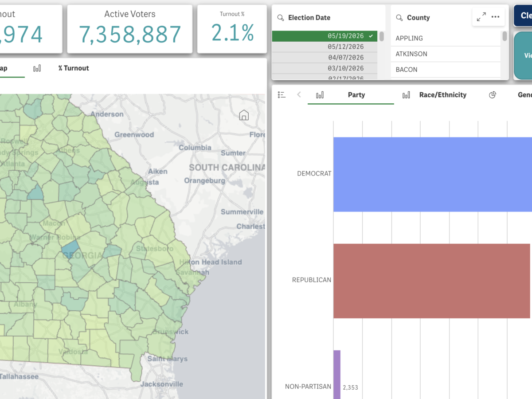Expand the County filter to full screen
Screen dimensions: 532x399
(x=481, y=17)
